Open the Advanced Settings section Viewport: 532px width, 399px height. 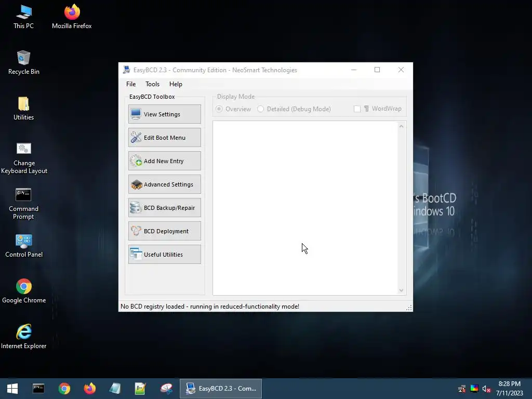[165, 184]
